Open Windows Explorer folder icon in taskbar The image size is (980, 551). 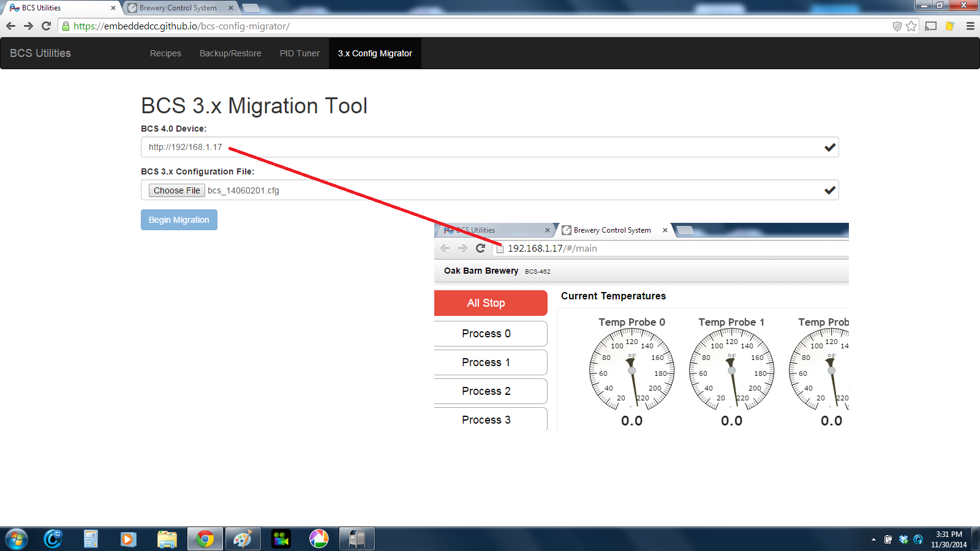pyautogui.click(x=167, y=539)
